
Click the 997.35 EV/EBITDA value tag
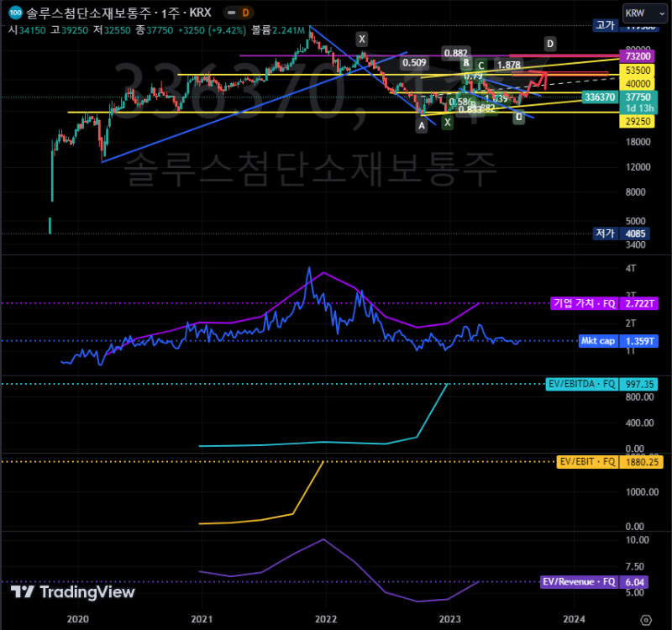[639, 384]
